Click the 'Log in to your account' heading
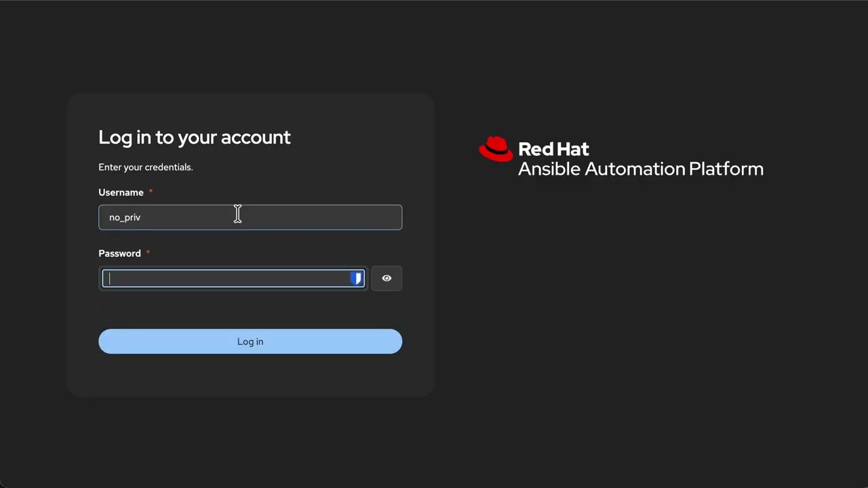 195,138
